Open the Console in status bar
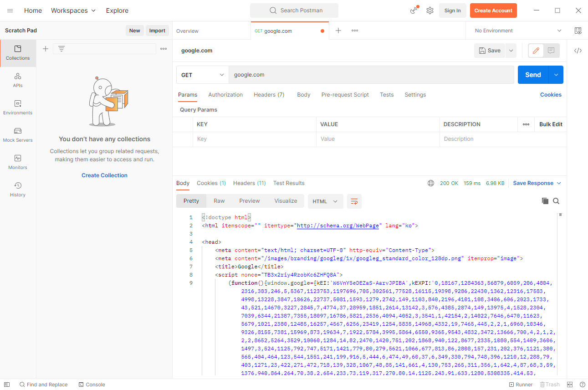Screen dimensions: 588x390 (x=92, y=385)
